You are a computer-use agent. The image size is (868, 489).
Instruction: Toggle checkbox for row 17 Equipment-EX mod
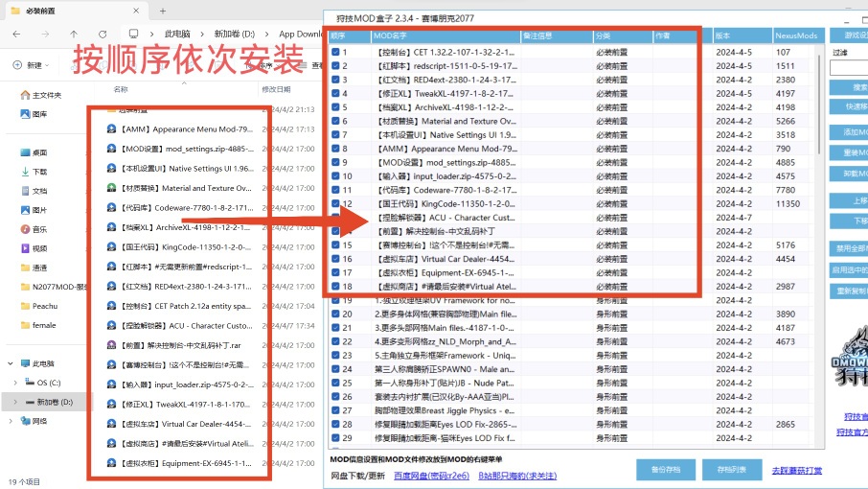335,272
